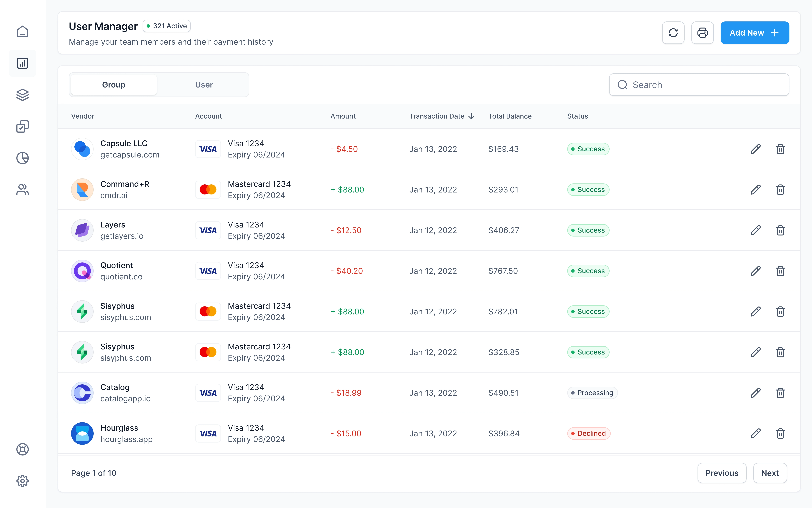812x508 pixels.
Task: Delete the Quotient row
Action: [x=780, y=271]
